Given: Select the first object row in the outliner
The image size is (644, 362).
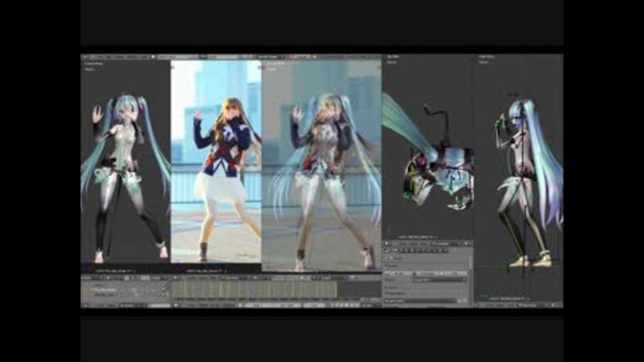Looking at the screenshot, I should coord(125,284).
